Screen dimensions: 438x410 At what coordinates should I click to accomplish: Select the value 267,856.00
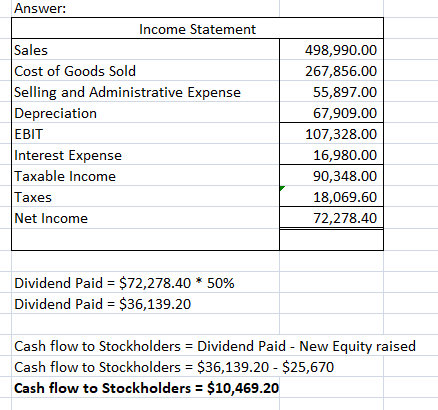coord(331,71)
